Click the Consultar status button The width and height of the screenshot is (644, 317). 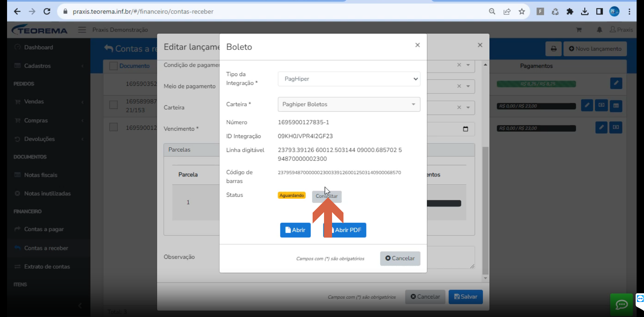coord(327,196)
